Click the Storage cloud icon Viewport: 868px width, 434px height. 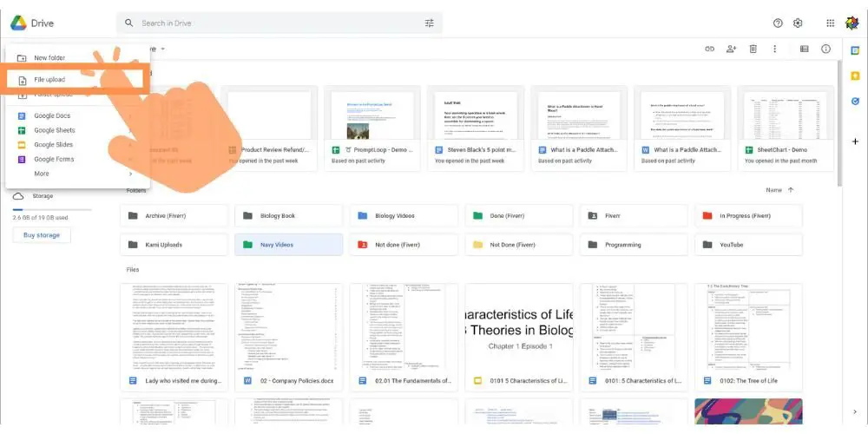17,196
